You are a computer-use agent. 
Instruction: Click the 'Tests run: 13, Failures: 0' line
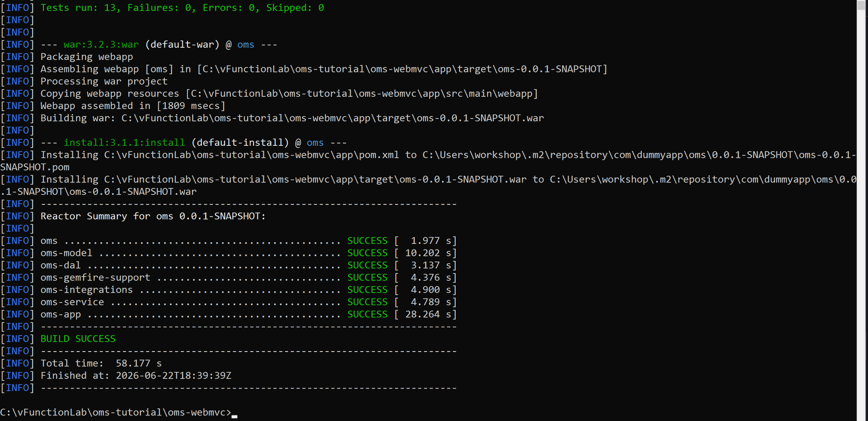pyautogui.click(x=182, y=8)
